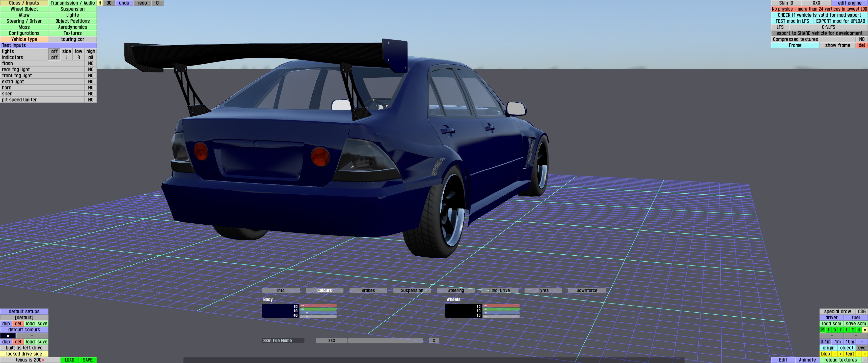
Task: Set lights test input to high
Action: point(91,51)
